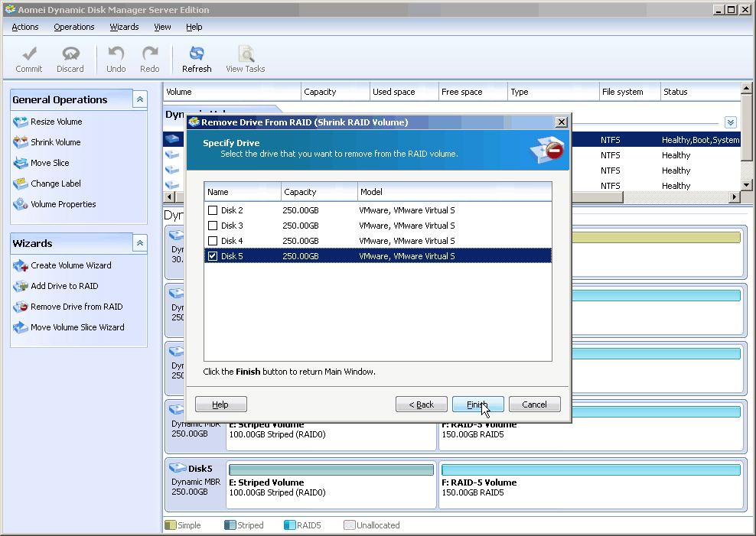Viewport: 756px width, 536px height.
Task: Collapse the General Operations panel
Action: (x=139, y=99)
